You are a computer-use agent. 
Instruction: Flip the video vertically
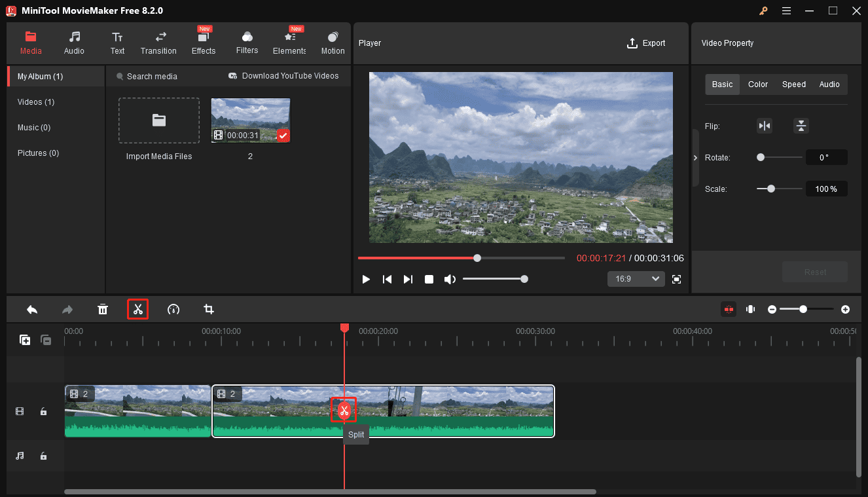pyautogui.click(x=801, y=126)
